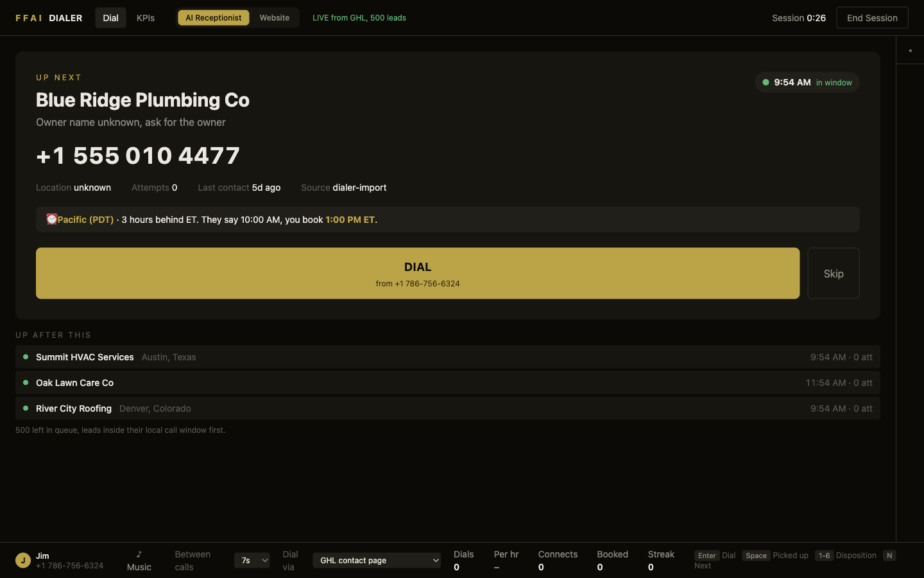Image resolution: width=924 pixels, height=578 pixels.
Task: Open the Dial via GHL contact page dropdown
Action: 377,561
